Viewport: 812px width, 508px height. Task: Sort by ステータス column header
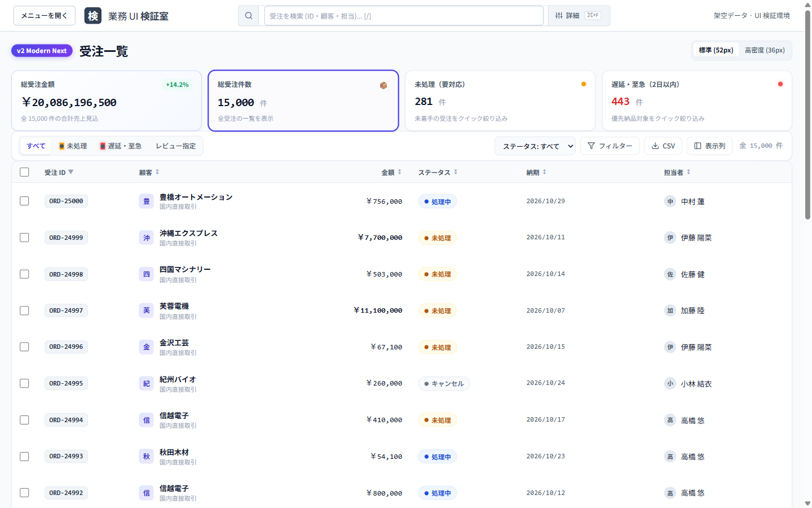click(x=438, y=172)
